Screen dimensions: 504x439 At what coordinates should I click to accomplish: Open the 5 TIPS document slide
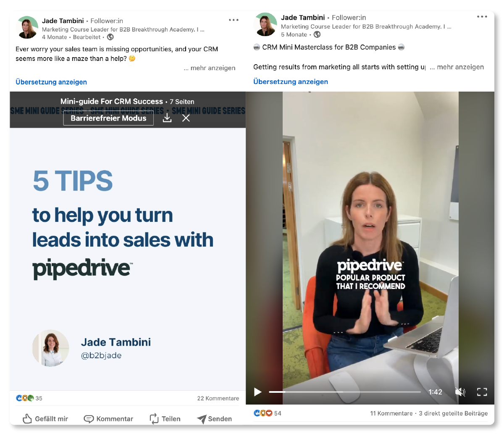pos(128,259)
